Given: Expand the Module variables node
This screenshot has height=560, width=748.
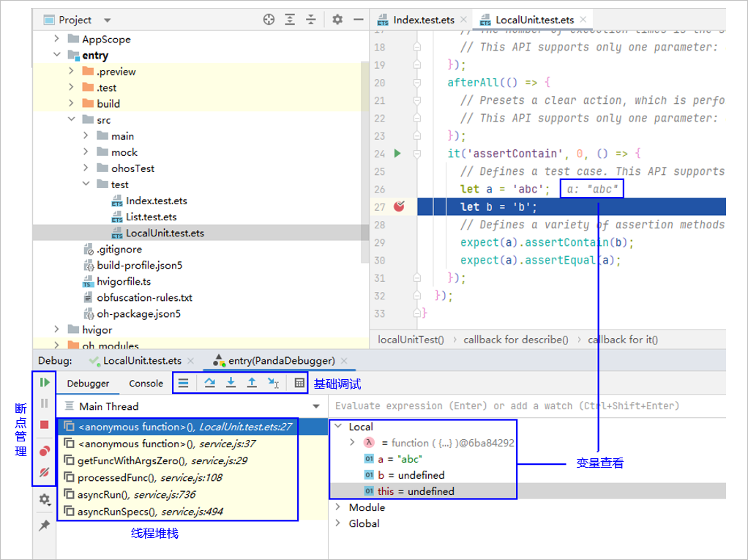Looking at the screenshot, I should [337, 507].
